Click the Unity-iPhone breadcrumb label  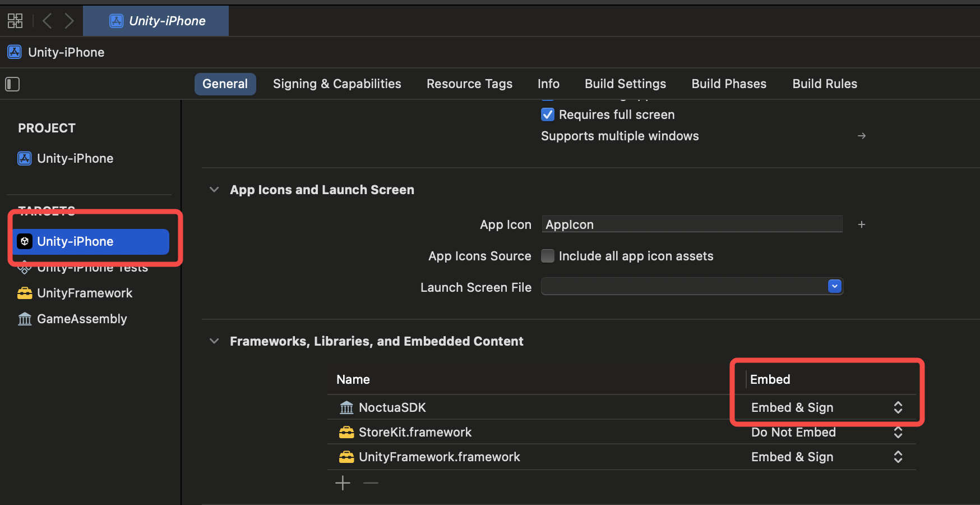(66, 52)
